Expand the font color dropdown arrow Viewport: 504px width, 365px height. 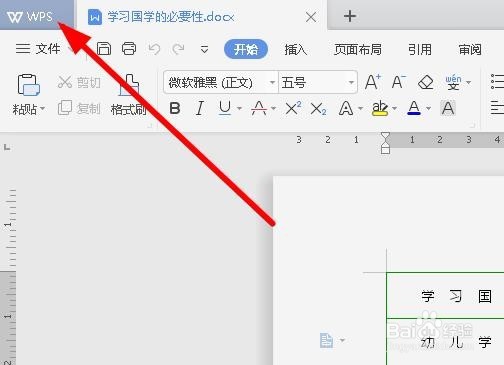[x=429, y=109]
